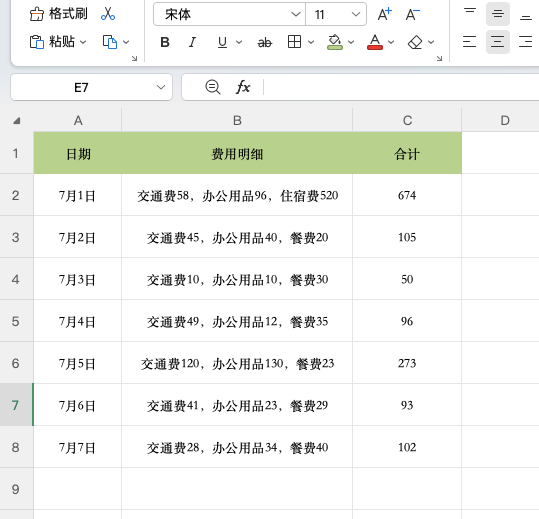Apply the red font color
This screenshot has height=519, width=539.
tap(375, 42)
